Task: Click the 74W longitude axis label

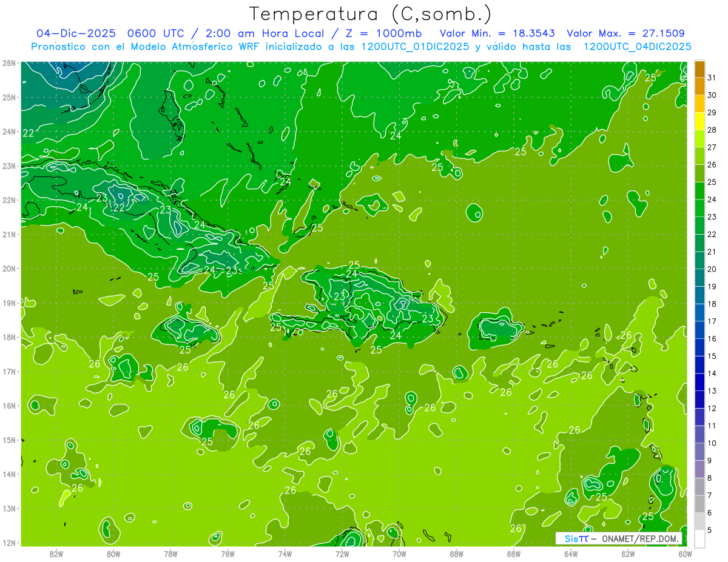Action: pos(285,554)
